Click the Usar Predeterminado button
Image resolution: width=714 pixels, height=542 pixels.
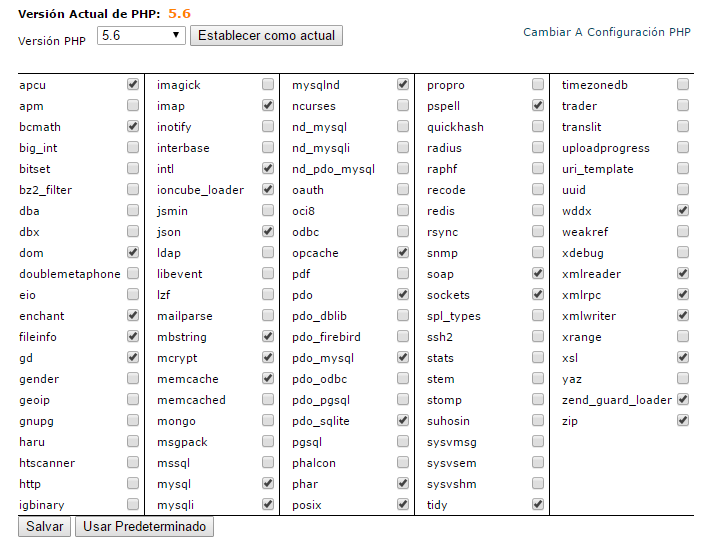point(144,526)
